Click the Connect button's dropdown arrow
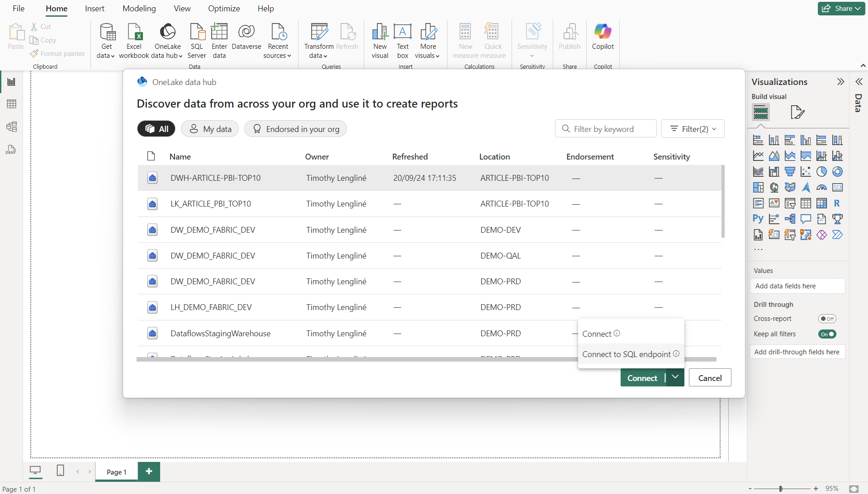This screenshot has height=494, width=868. [675, 377]
